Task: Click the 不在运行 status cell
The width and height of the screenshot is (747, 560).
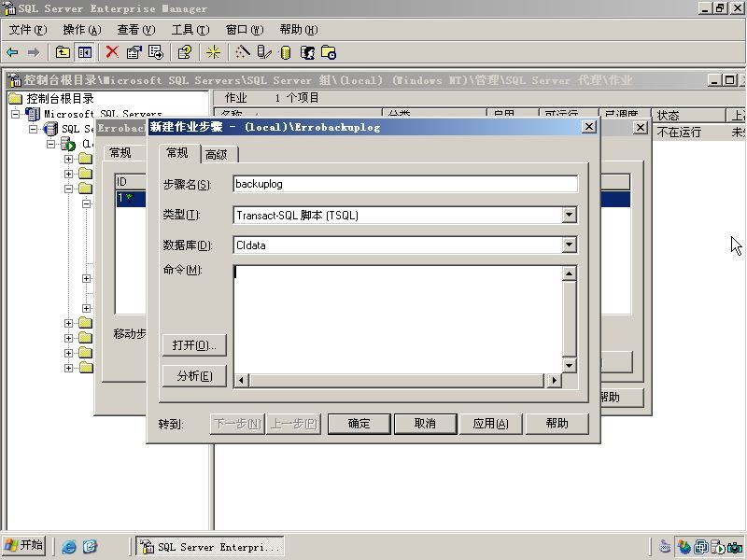Action: click(x=679, y=132)
